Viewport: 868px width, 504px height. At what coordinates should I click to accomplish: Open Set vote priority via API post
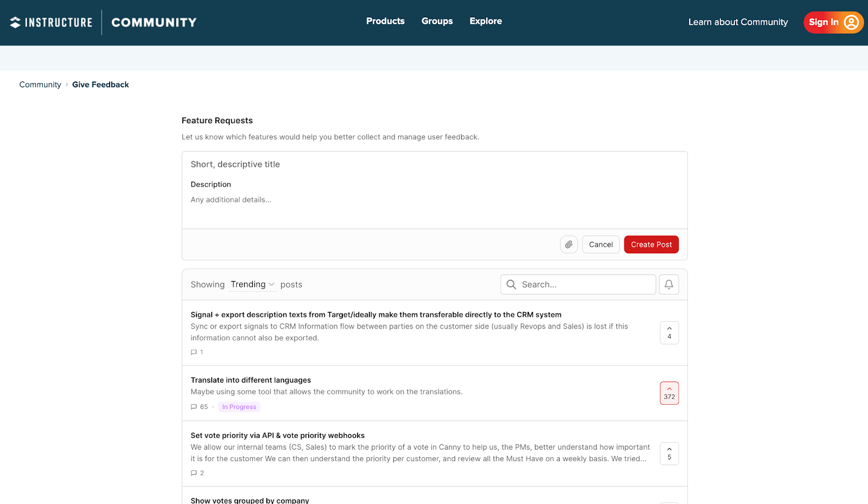277,436
